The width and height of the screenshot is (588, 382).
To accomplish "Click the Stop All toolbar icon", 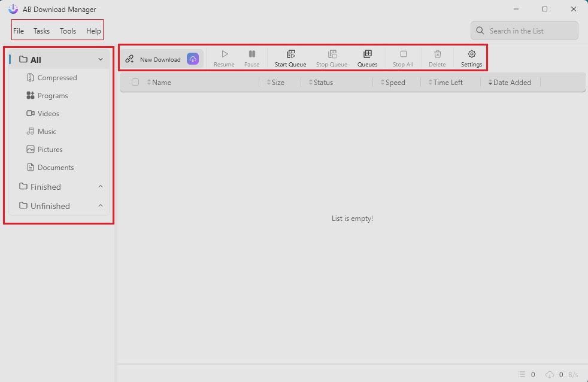I will point(403,54).
